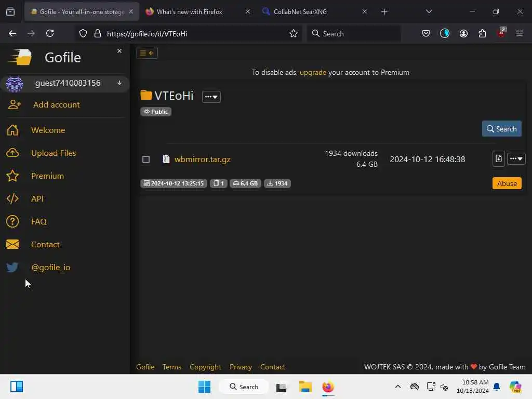Open the Windows Start menu
Viewport: 532px width, 399px height.
pos(205,387)
